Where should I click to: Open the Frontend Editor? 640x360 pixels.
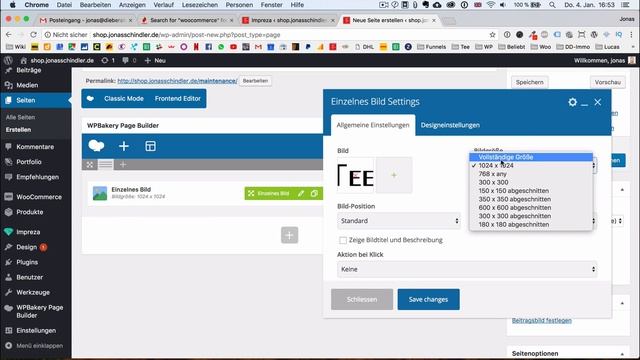[x=178, y=98]
